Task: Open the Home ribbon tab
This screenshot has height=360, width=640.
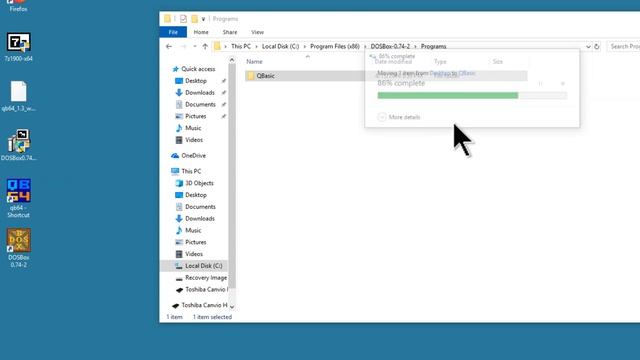Action: coord(201,32)
